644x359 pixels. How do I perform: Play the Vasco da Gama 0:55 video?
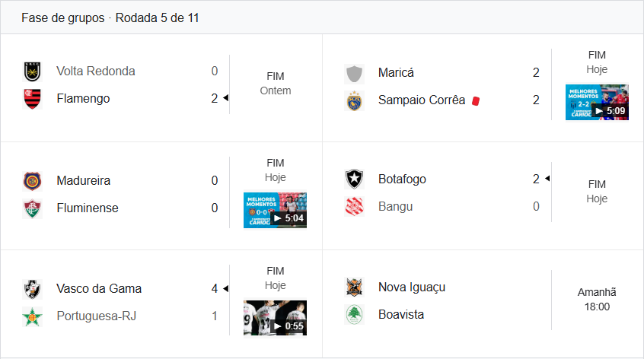(x=275, y=317)
